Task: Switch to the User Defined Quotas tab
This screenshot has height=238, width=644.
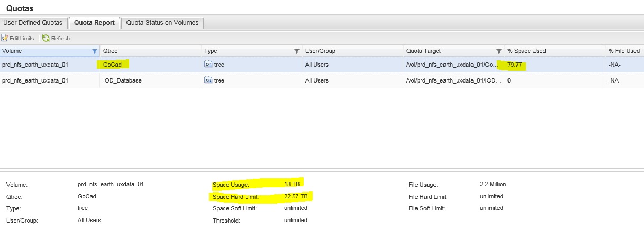Action: (33, 23)
